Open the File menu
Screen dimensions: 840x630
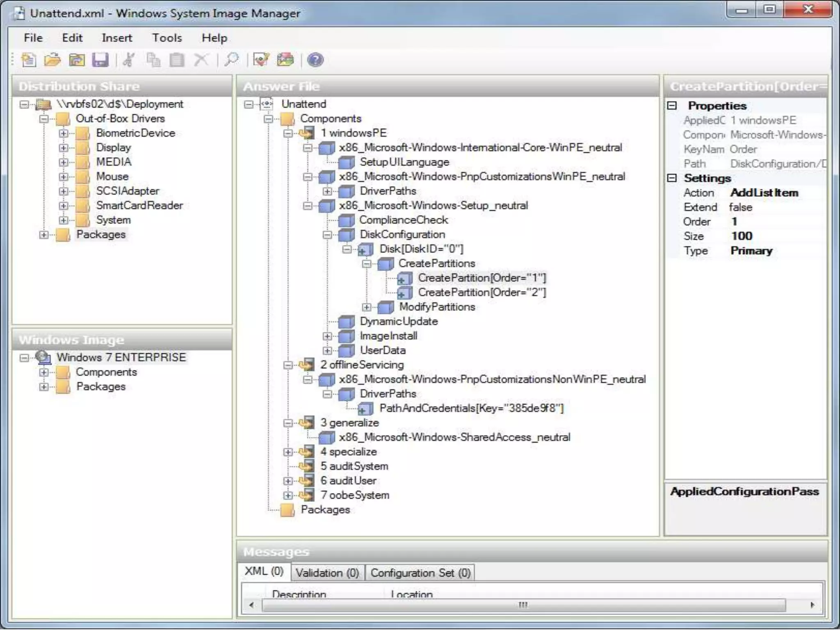(x=33, y=38)
